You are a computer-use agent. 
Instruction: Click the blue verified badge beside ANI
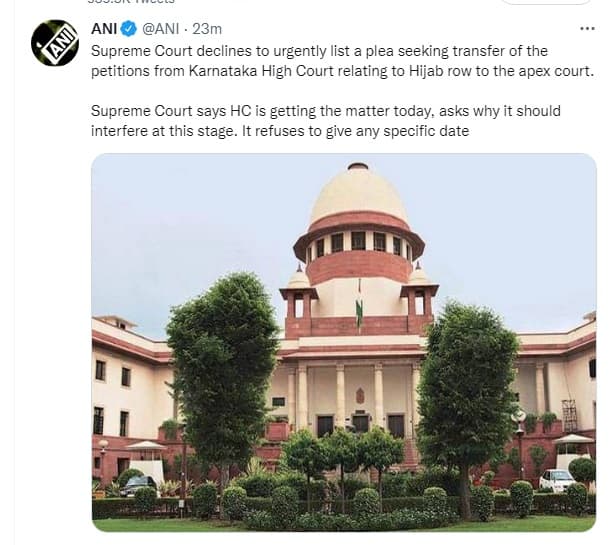(x=129, y=29)
